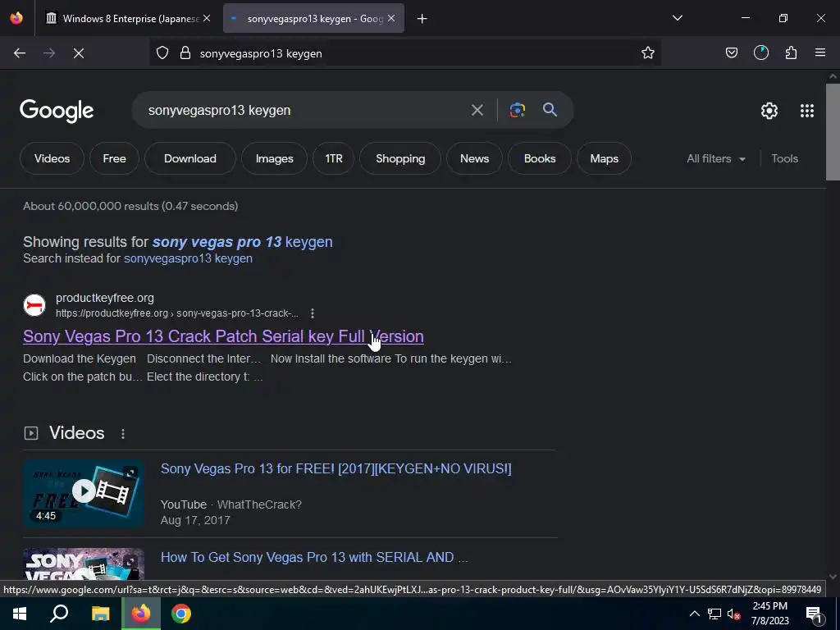The height and width of the screenshot is (630, 840).
Task: Bookmark this page with star icon
Action: (x=648, y=52)
